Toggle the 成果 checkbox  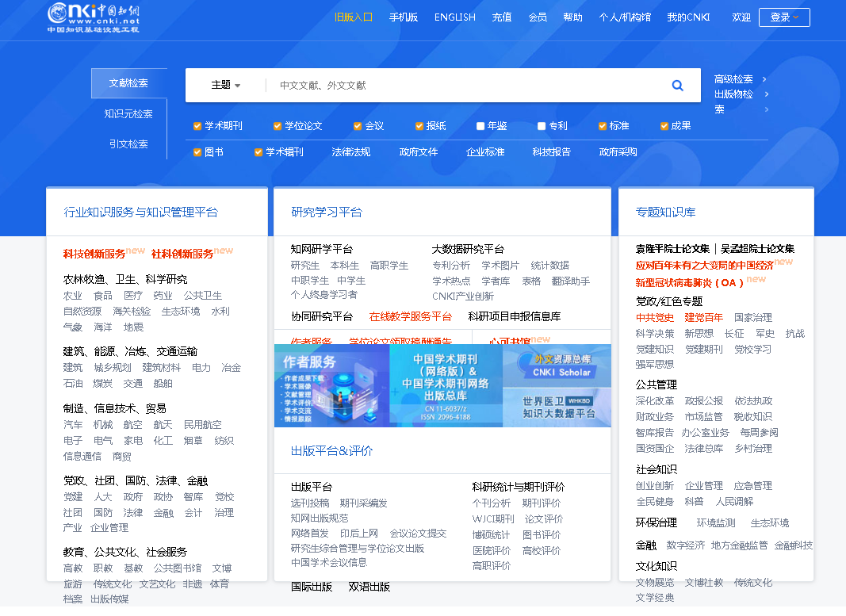pyautogui.click(x=664, y=126)
